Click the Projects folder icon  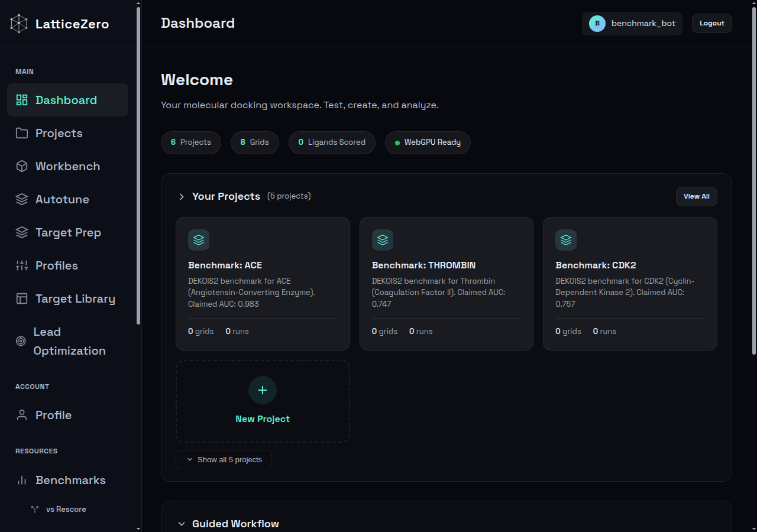[x=22, y=133]
